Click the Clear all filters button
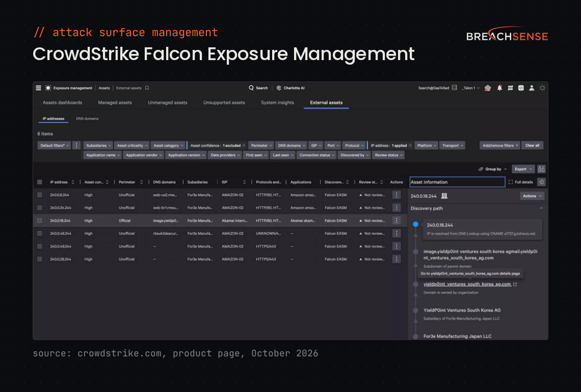 coord(533,146)
